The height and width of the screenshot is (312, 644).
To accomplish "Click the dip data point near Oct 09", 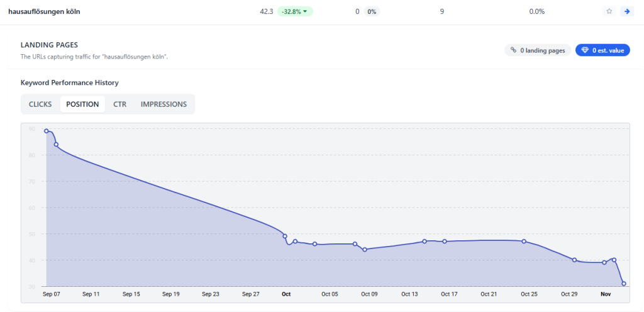I will (x=365, y=250).
